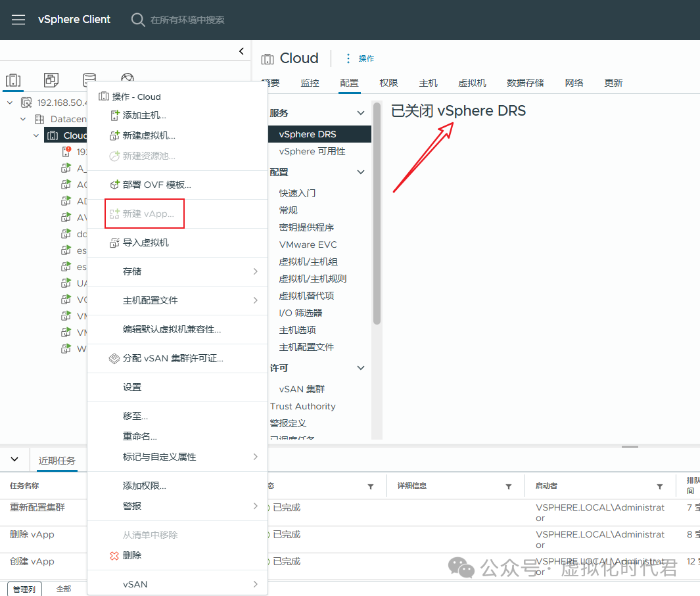Open the Permissions (权限) tab
The height and width of the screenshot is (596, 700).
388,83
